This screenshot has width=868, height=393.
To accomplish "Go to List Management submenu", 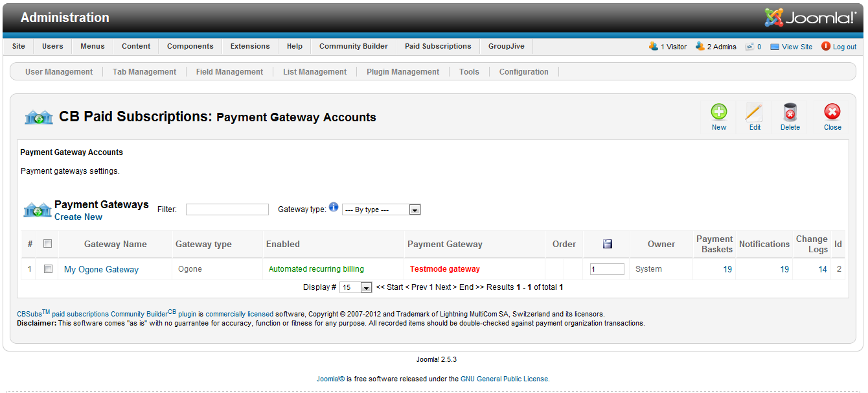I will click(315, 72).
